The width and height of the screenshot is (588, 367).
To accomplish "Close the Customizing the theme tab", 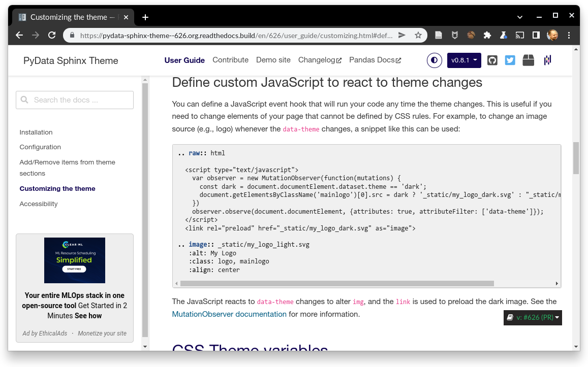I will tap(126, 17).
